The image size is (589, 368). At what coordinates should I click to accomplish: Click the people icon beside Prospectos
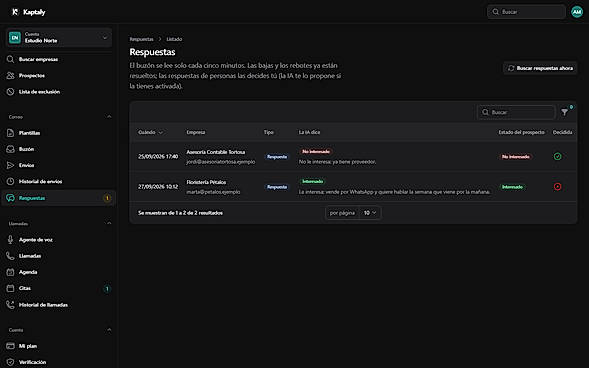click(x=11, y=75)
